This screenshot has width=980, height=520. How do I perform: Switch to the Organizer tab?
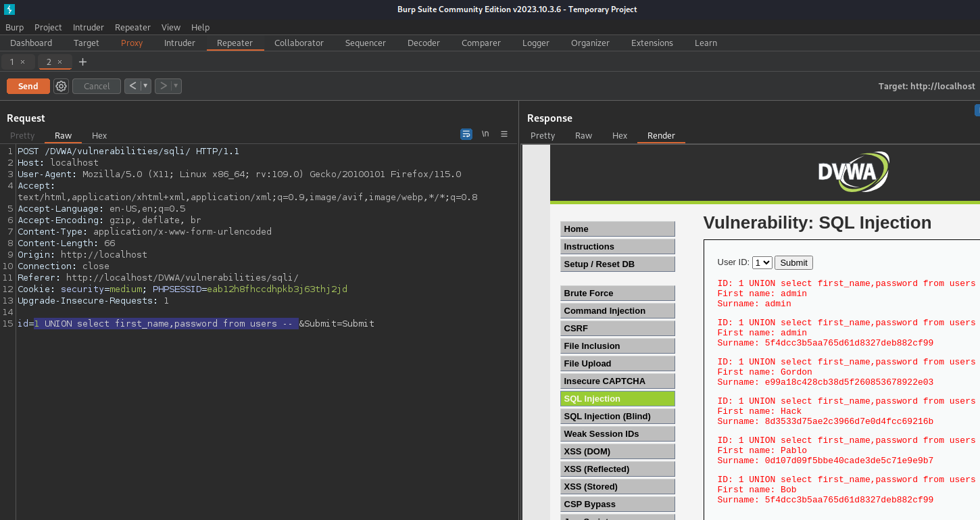(590, 43)
